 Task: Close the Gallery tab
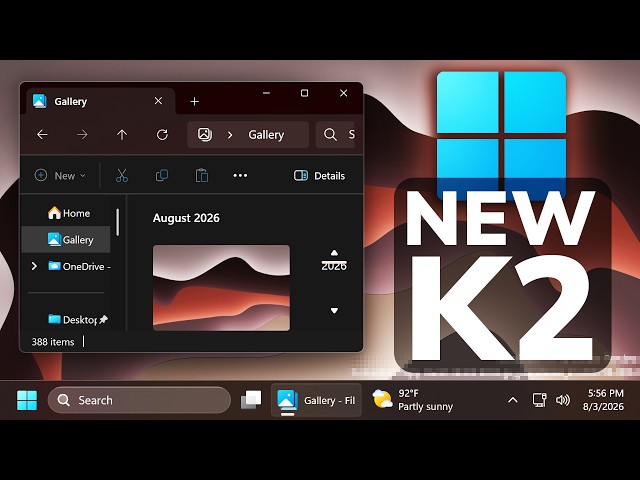pos(158,101)
